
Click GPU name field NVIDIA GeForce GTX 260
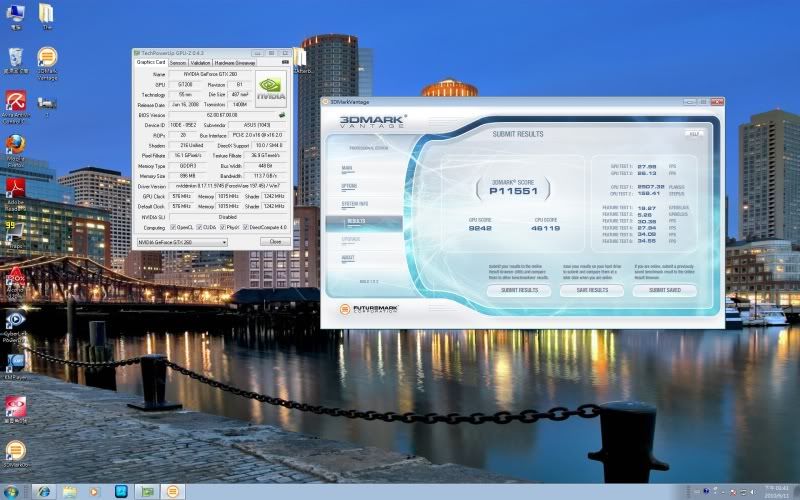pos(210,74)
